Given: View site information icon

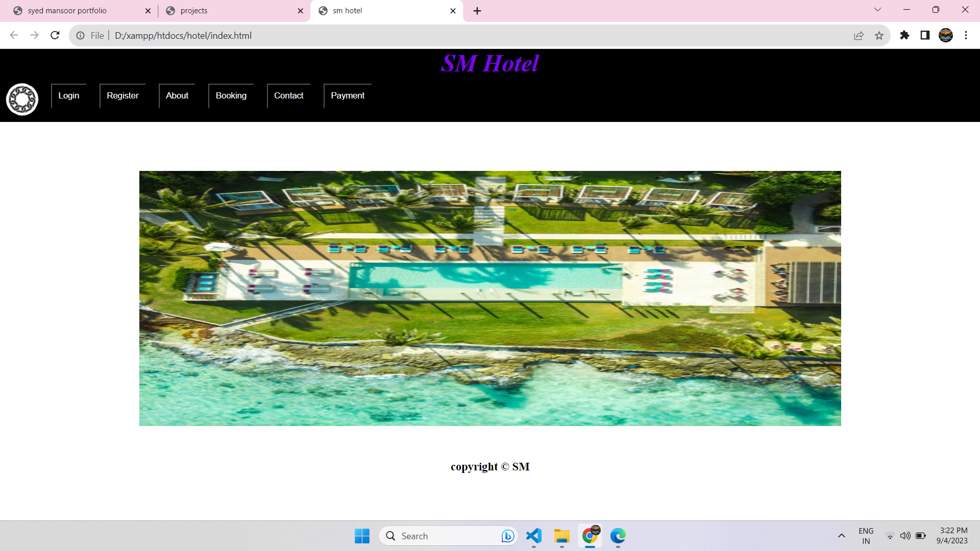Looking at the screenshot, I should pyautogui.click(x=81, y=36).
